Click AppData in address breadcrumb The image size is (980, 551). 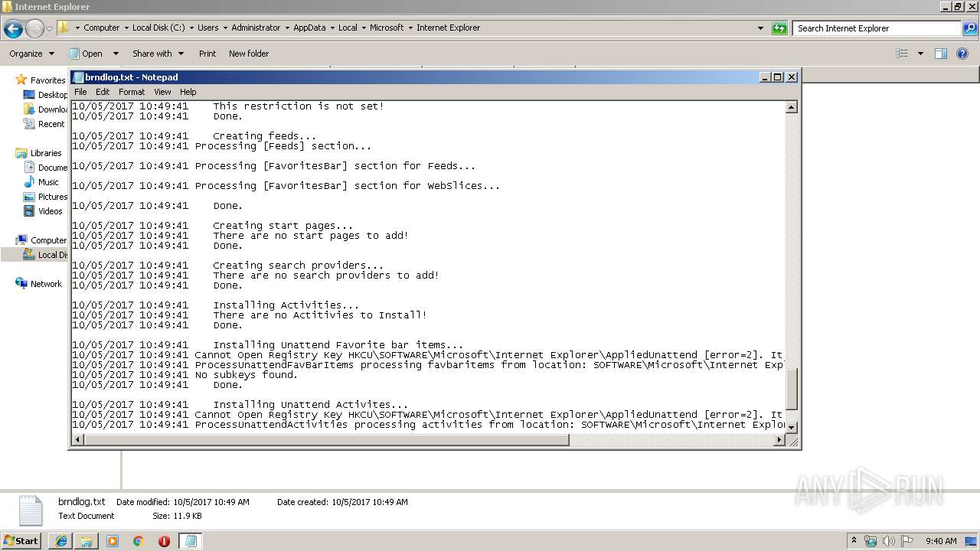click(309, 28)
